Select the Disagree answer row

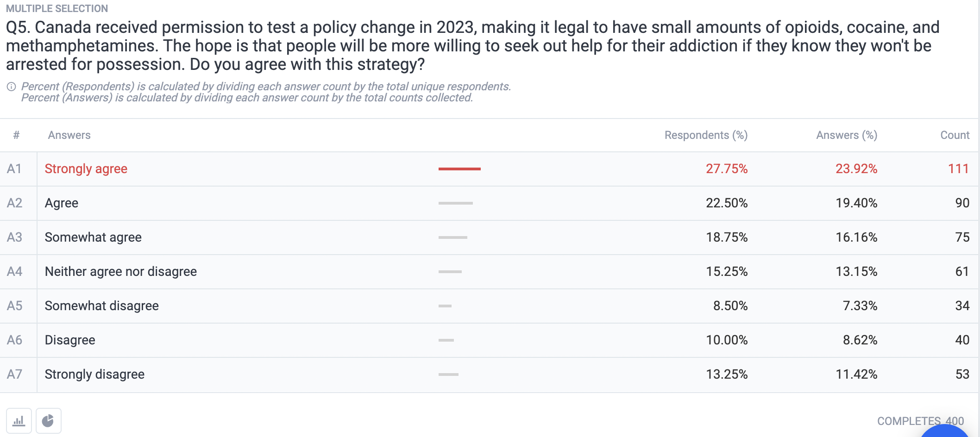(x=489, y=340)
